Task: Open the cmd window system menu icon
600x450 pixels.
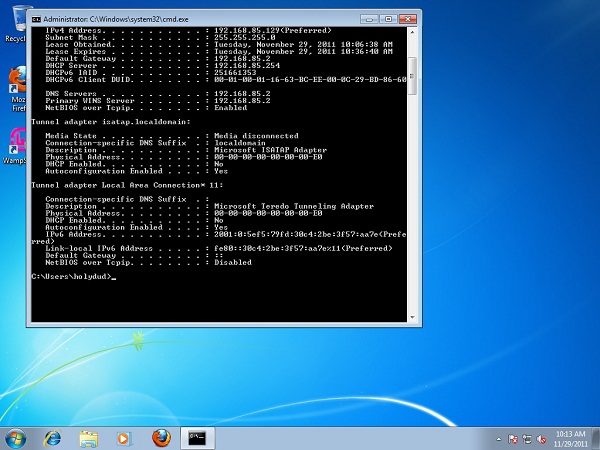Action: [37, 18]
